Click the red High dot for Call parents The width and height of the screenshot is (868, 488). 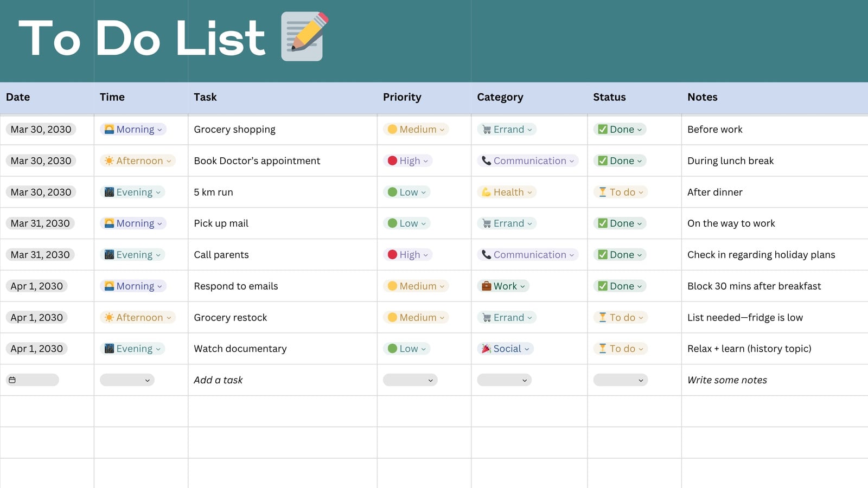pyautogui.click(x=392, y=254)
